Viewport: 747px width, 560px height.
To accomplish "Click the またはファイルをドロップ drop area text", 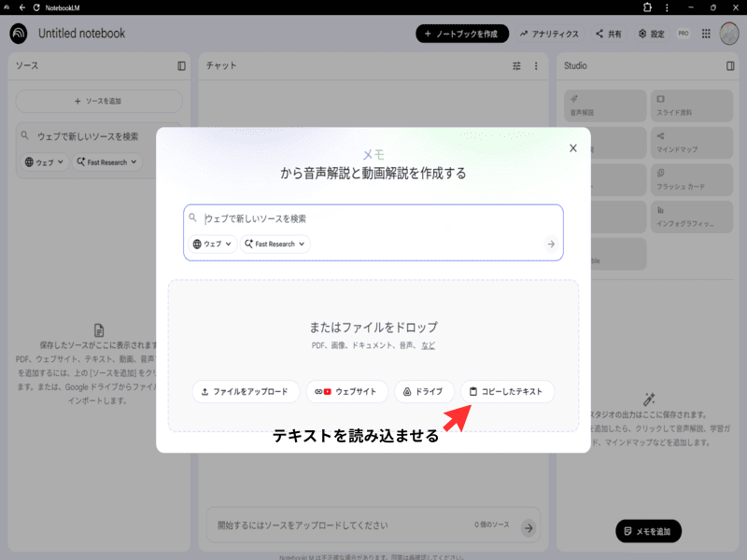I will click(x=373, y=328).
